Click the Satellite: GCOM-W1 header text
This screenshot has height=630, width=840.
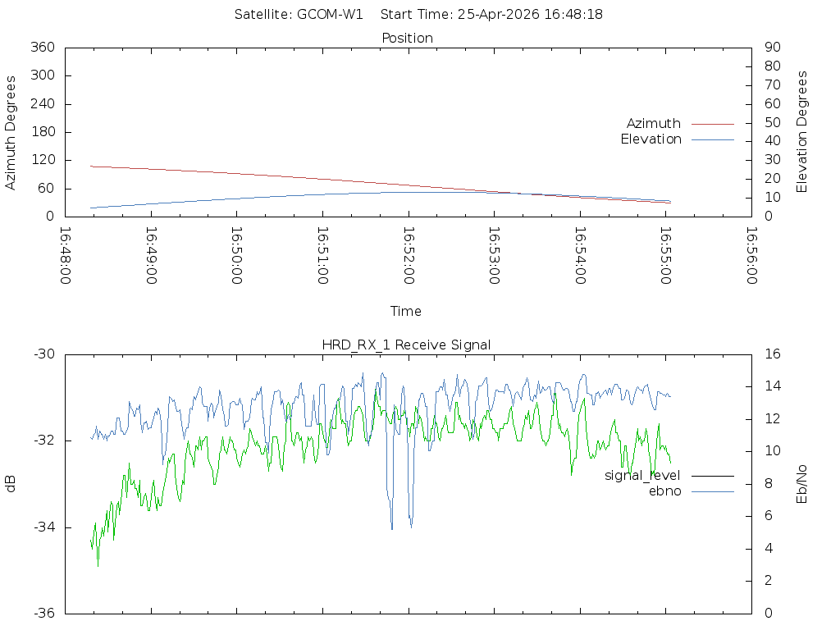tap(299, 15)
